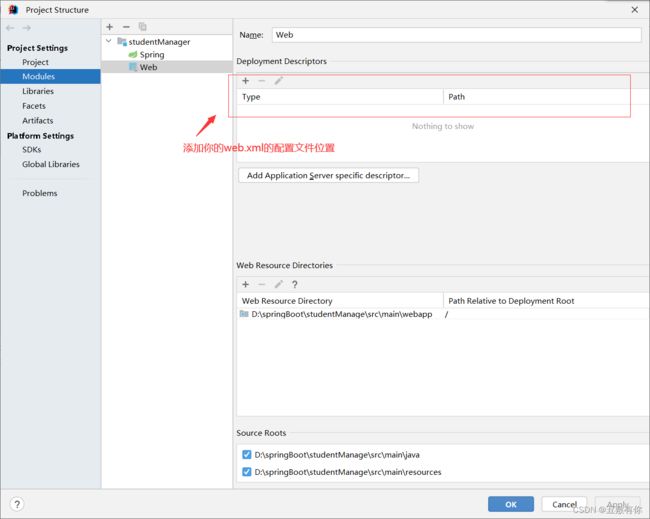Open the Global Libraries section
This screenshot has height=519, width=650.
tap(51, 165)
